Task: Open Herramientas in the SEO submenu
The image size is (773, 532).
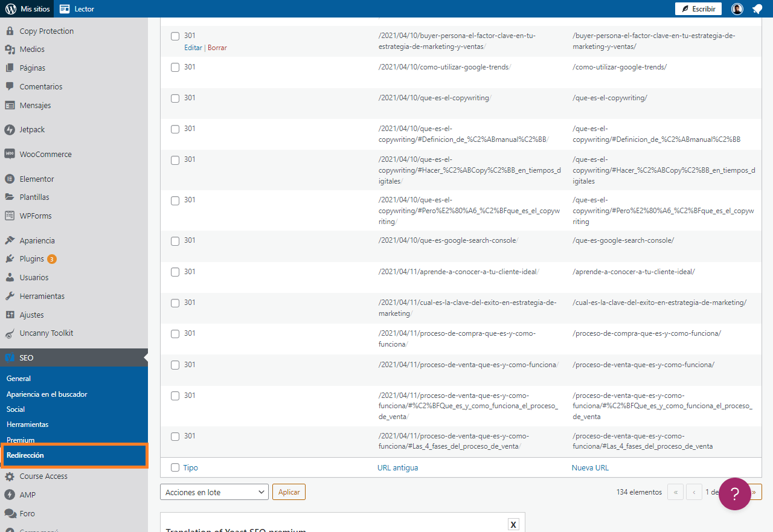Action: [28, 424]
